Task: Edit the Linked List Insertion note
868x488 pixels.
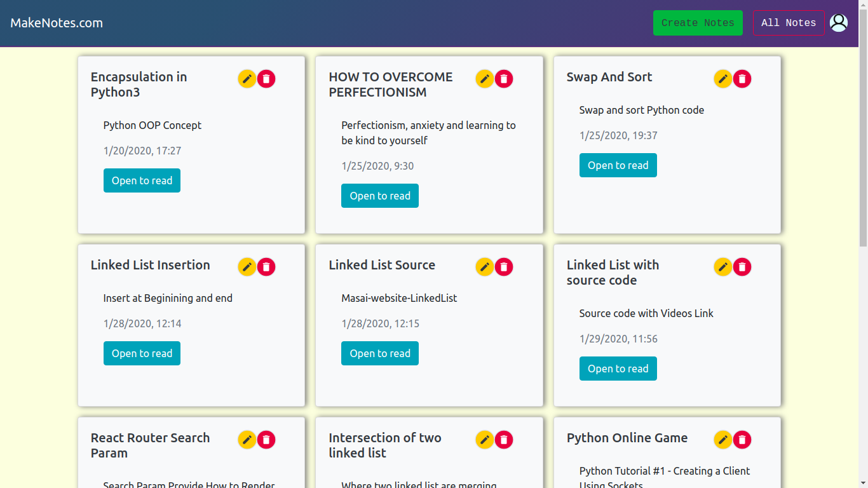Action: click(247, 267)
